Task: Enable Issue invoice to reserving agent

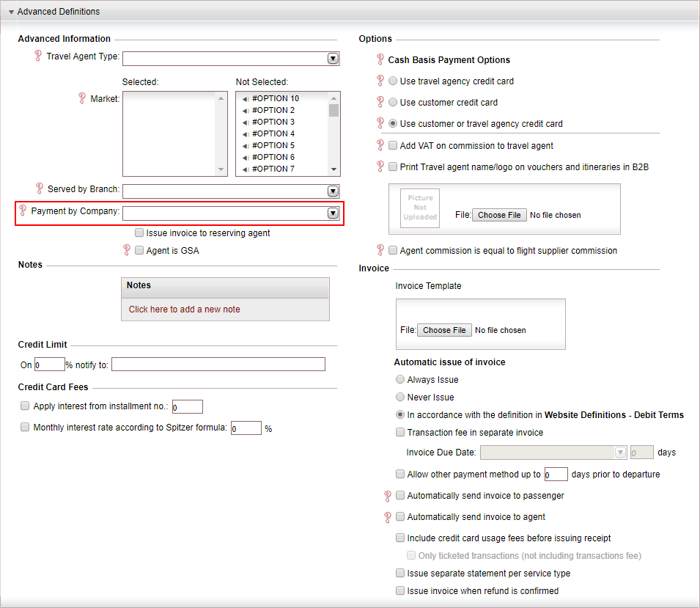Action: (139, 232)
